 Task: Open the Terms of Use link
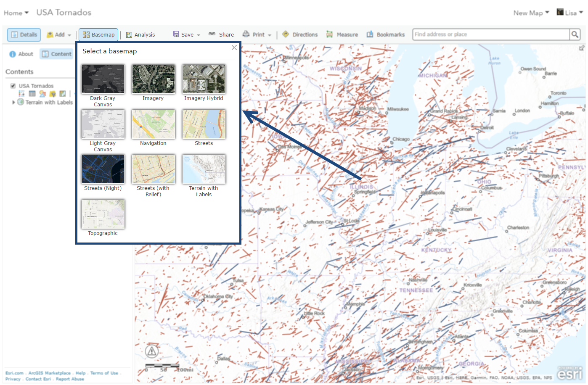[104, 373]
